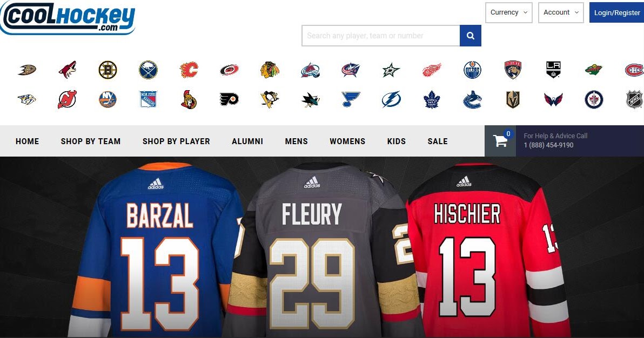Select the Anaheim Ducks team logo
The height and width of the screenshot is (338, 644).
click(27, 69)
